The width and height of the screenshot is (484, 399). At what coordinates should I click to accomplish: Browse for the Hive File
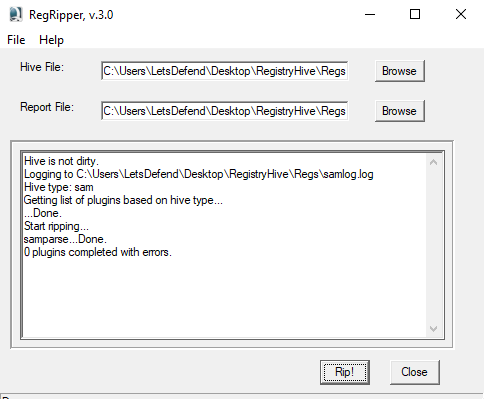400,71
